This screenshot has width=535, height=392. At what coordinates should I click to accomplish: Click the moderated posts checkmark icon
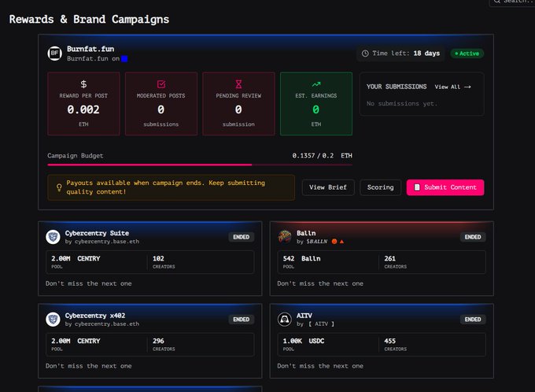(x=160, y=83)
